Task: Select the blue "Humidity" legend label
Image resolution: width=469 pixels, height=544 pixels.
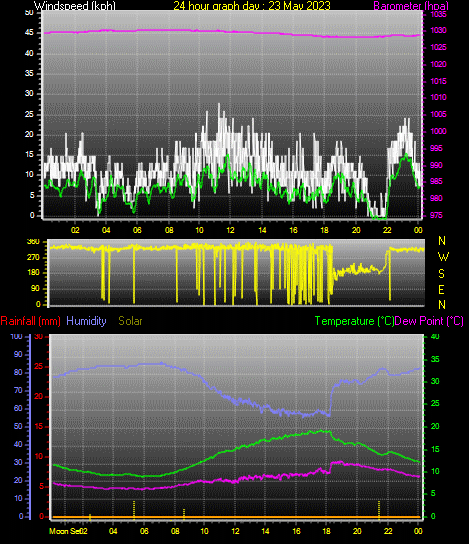Action: 86,321
